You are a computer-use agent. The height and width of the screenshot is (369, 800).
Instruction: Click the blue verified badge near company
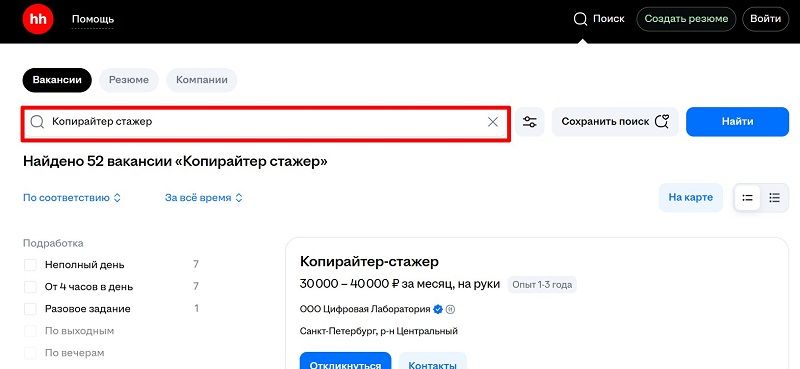[438, 309]
